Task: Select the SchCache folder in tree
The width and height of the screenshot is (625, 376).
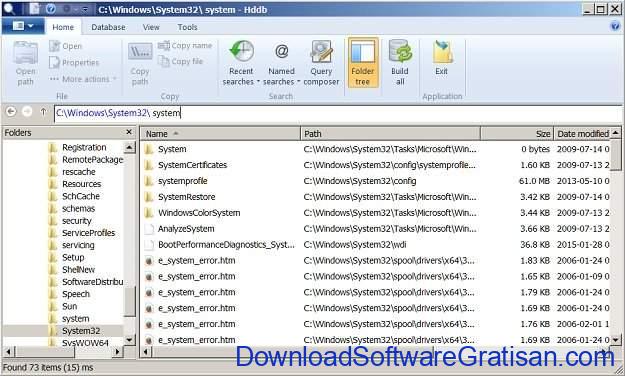Action: 74,196
